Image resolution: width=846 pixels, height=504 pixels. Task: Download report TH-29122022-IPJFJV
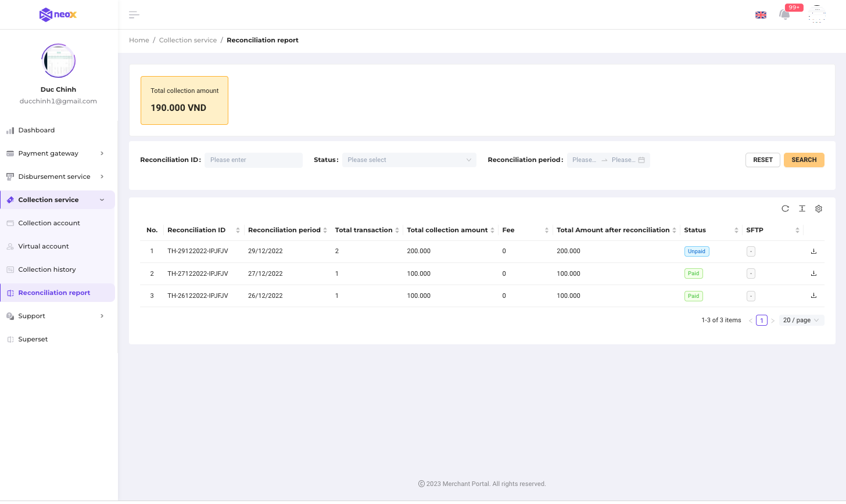(813, 251)
